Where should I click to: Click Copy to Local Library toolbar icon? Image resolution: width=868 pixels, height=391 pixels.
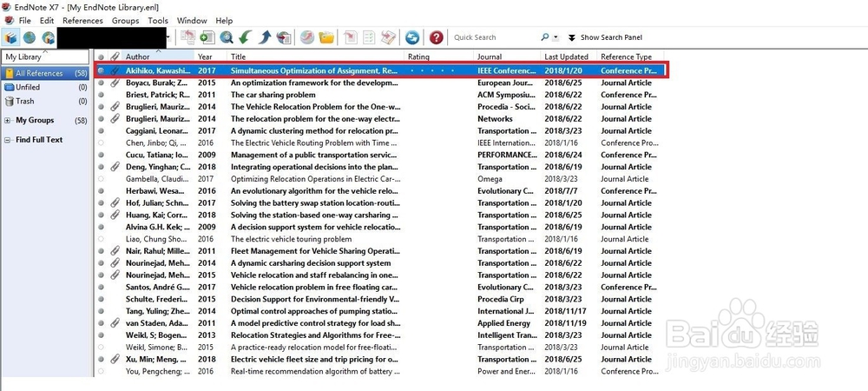[x=188, y=37]
